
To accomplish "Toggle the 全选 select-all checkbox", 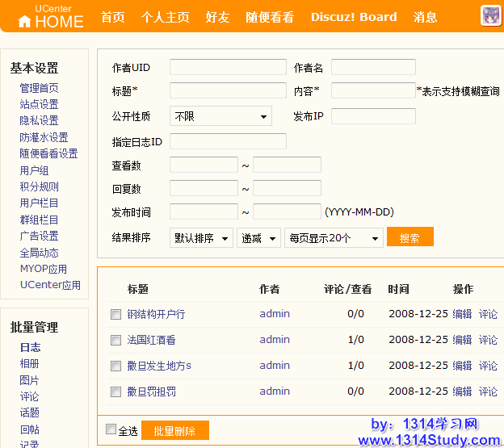I will click(x=111, y=429).
